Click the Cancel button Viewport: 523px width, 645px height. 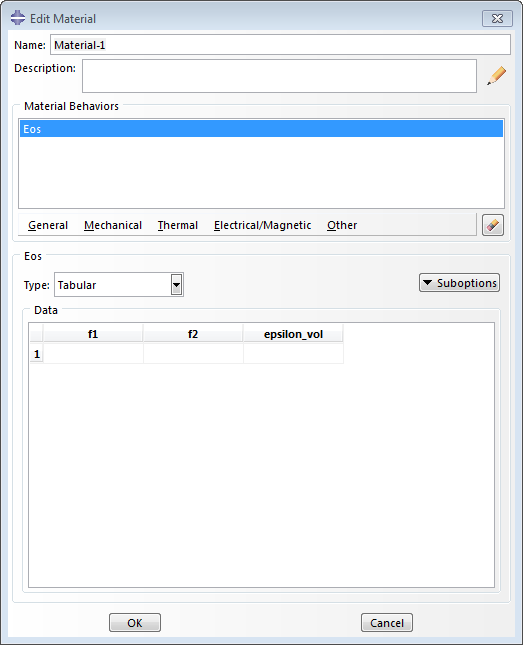[x=387, y=623]
